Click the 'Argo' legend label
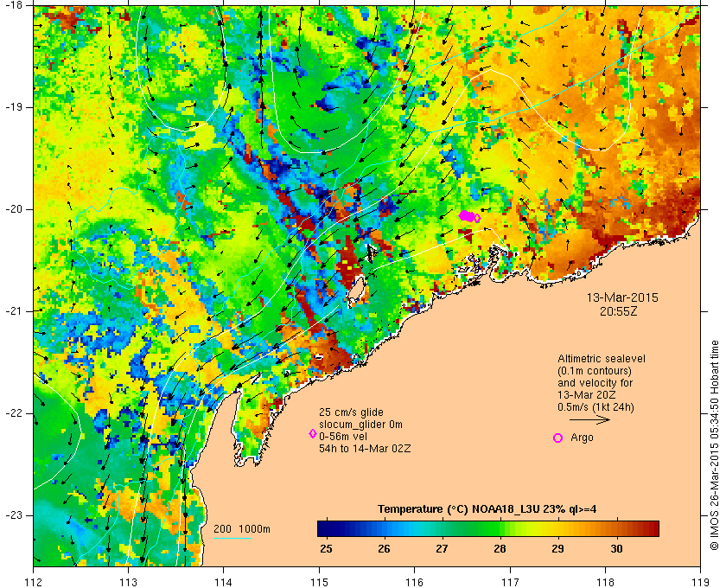Screen dimensions: 726x588 click(x=582, y=438)
